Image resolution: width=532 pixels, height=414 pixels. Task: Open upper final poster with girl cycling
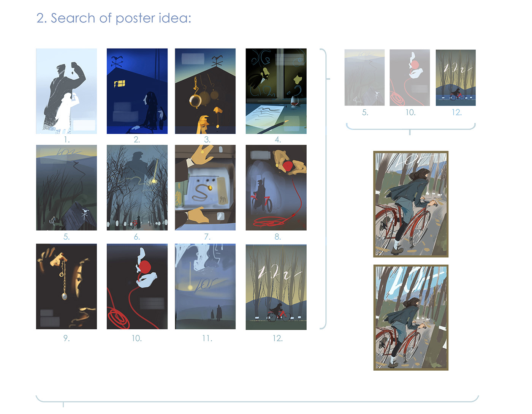[411, 204]
